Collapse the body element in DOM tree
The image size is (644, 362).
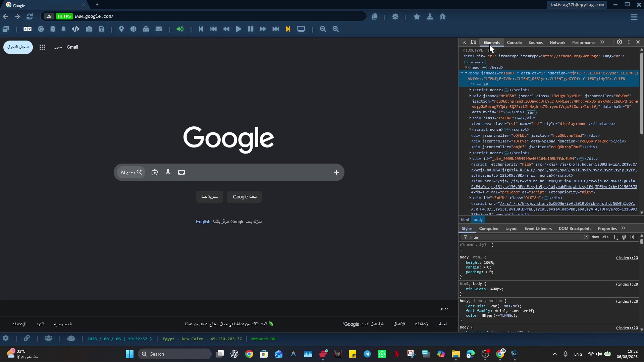pyautogui.click(x=466, y=73)
